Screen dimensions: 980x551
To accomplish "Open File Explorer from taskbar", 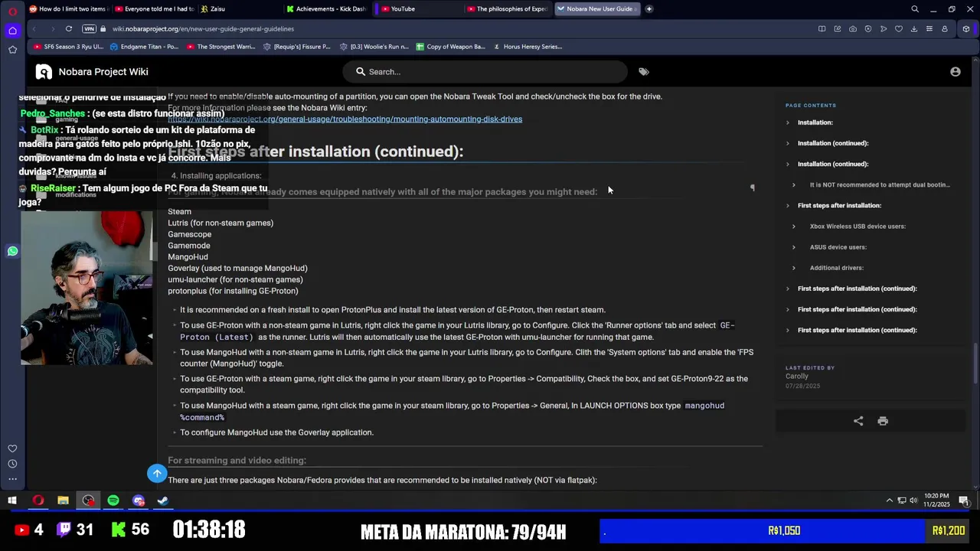I will (x=63, y=500).
